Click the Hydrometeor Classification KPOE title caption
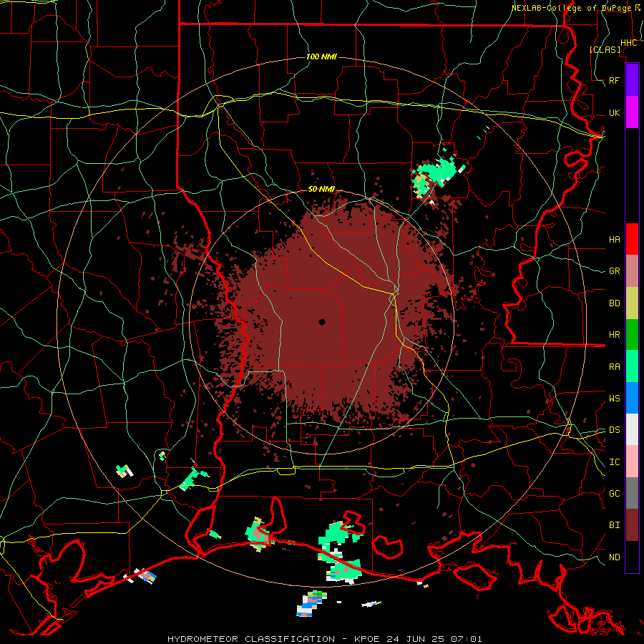644x644 pixels. (324, 639)
